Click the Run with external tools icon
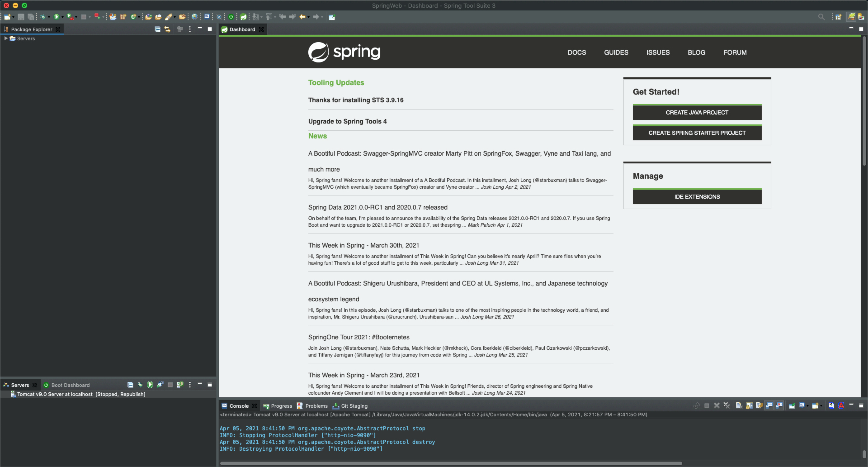 (70, 17)
